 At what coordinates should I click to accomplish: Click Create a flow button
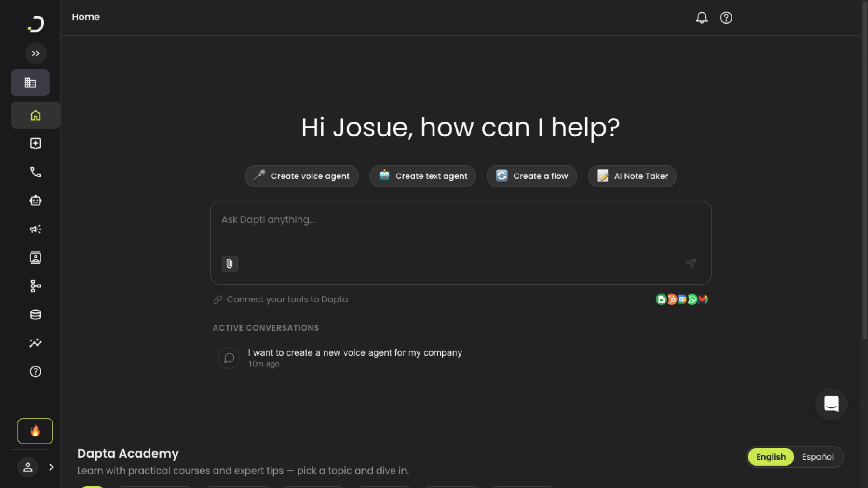pos(532,176)
